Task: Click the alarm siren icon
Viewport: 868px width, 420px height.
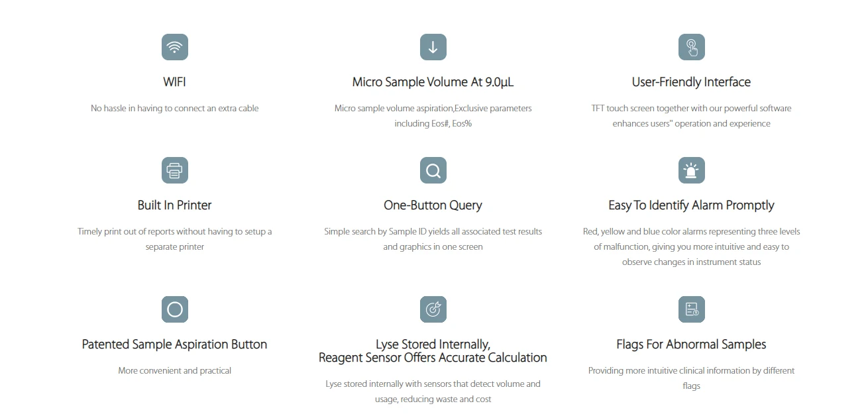Action: click(x=691, y=170)
